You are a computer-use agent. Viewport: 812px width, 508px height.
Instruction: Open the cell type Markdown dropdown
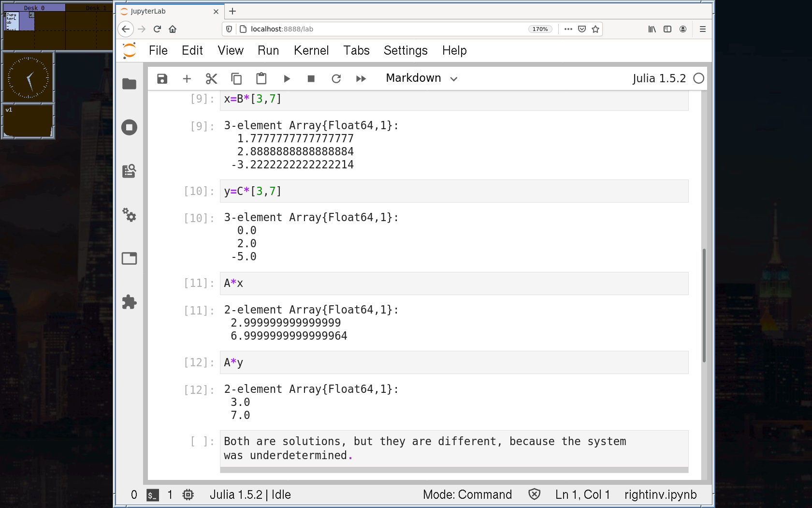click(421, 78)
